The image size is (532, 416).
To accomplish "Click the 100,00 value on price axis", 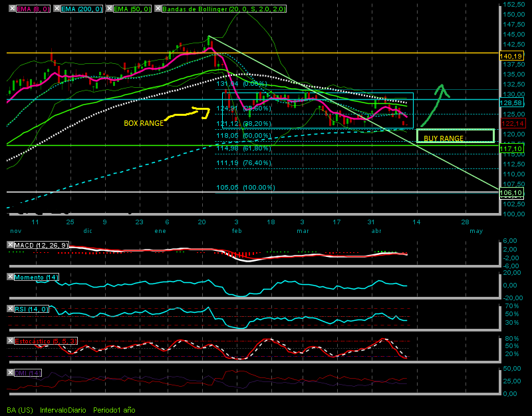I will (x=514, y=214).
